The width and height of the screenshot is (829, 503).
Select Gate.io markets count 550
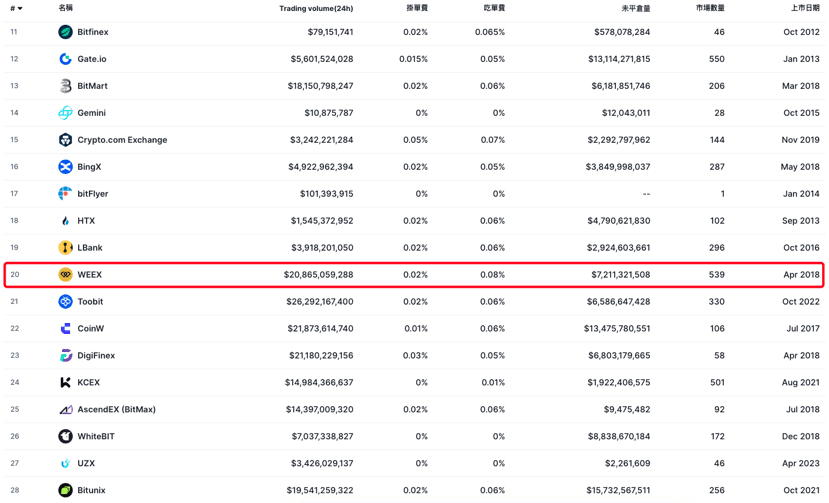[717, 59]
